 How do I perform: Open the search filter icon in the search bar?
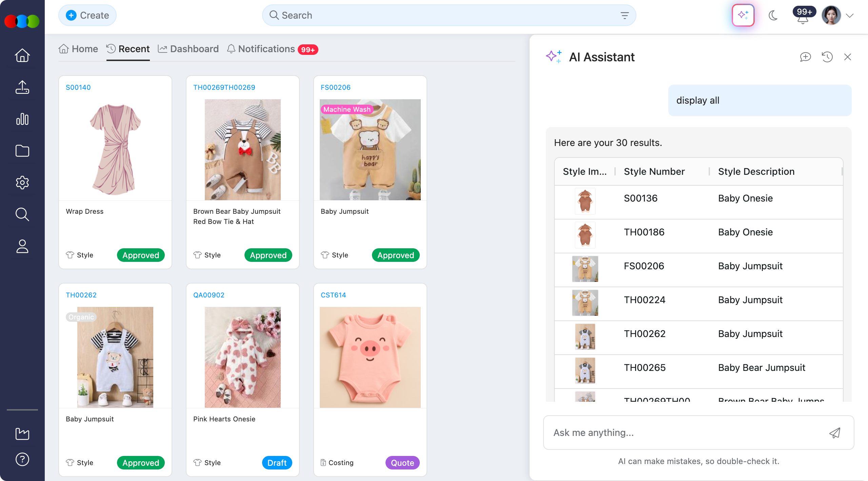click(x=624, y=15)
